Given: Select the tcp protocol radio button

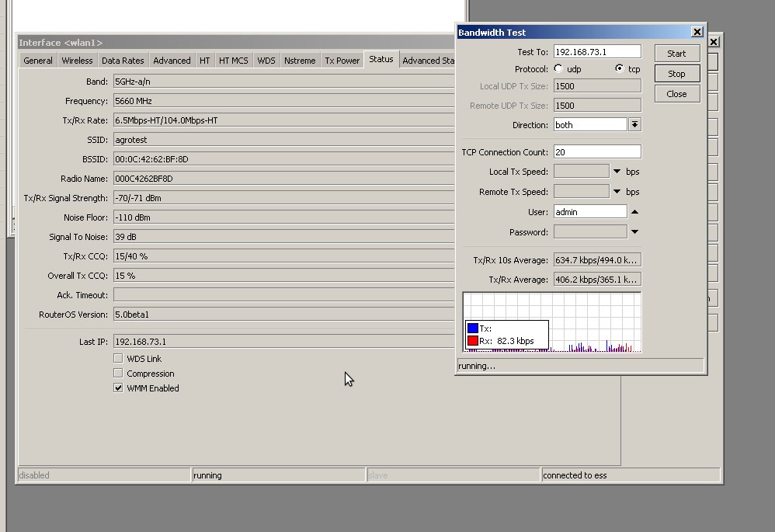Looking at the screenshot, I should 619,69.
